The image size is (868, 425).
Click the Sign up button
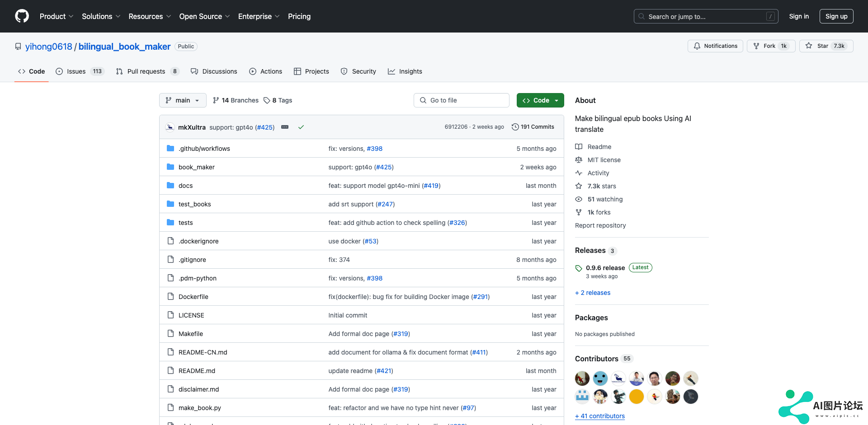point(836,16)
